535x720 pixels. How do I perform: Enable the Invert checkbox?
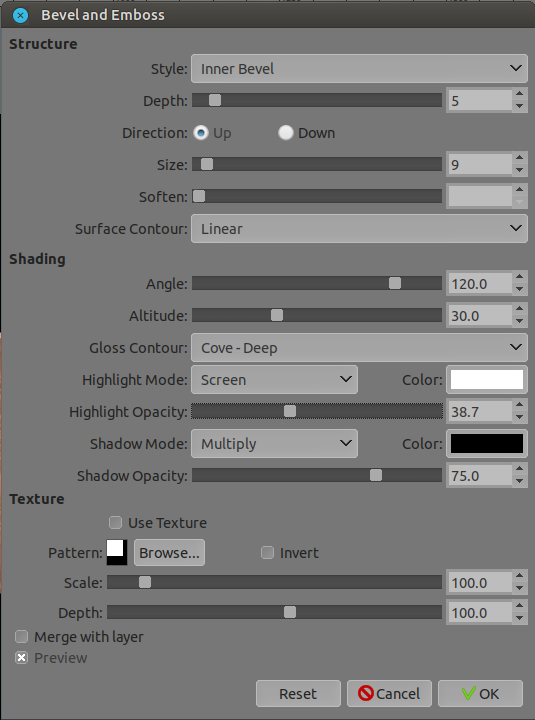267,552
